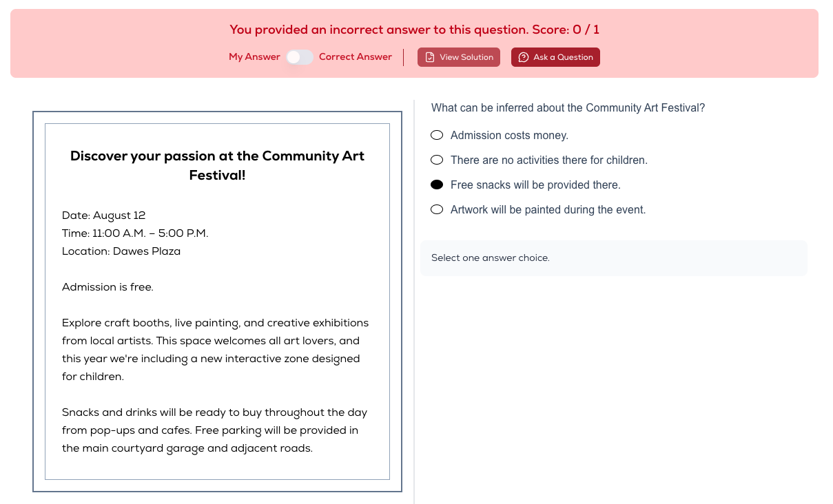The image size is (833, 504).
Task: Select 'Artwork will be painted during the event.'
Action: (437, 210)
